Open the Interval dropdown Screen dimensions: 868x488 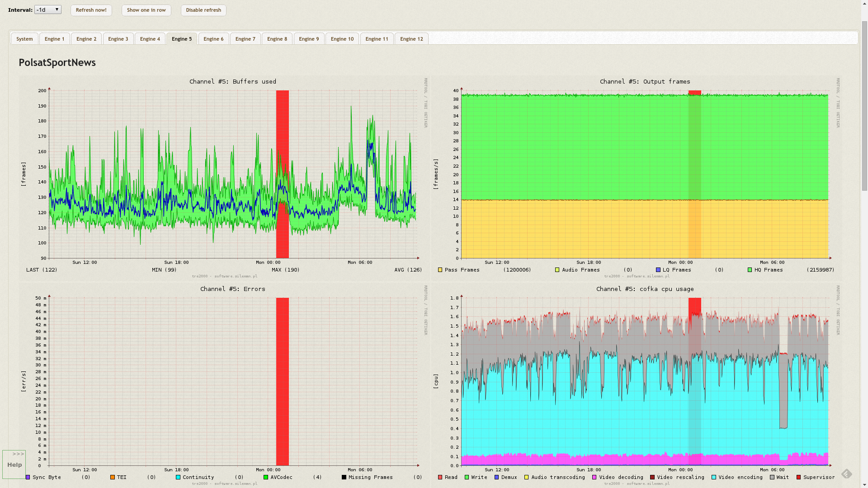pos(47,9)
